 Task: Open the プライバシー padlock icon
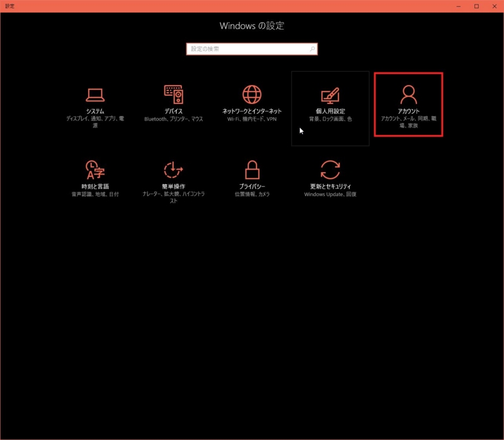coord(252,170)
